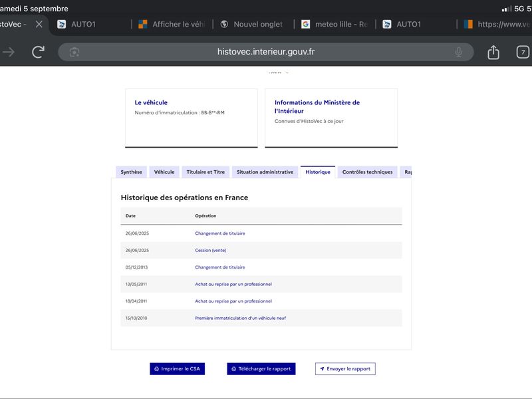
Task: Show all tabs via the 7 counter
Action: (x=523, y=52)
